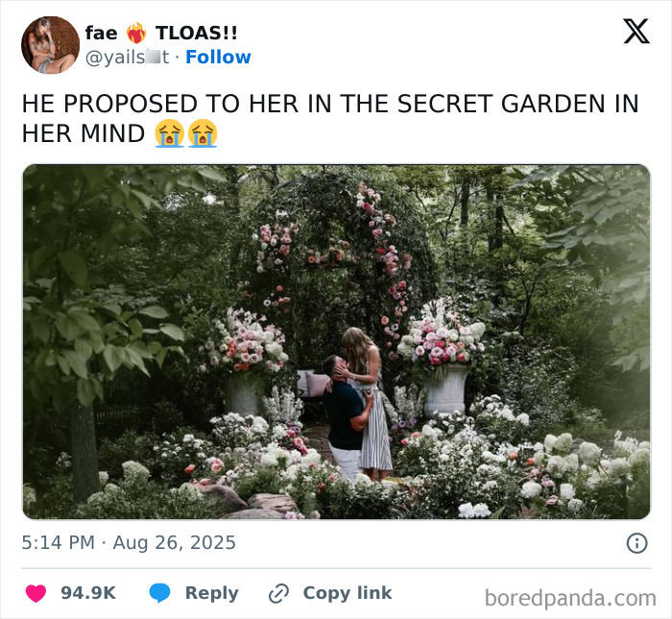Click the second crying face emoji
The width and height of the screenshot is (672, 619).
203,133
